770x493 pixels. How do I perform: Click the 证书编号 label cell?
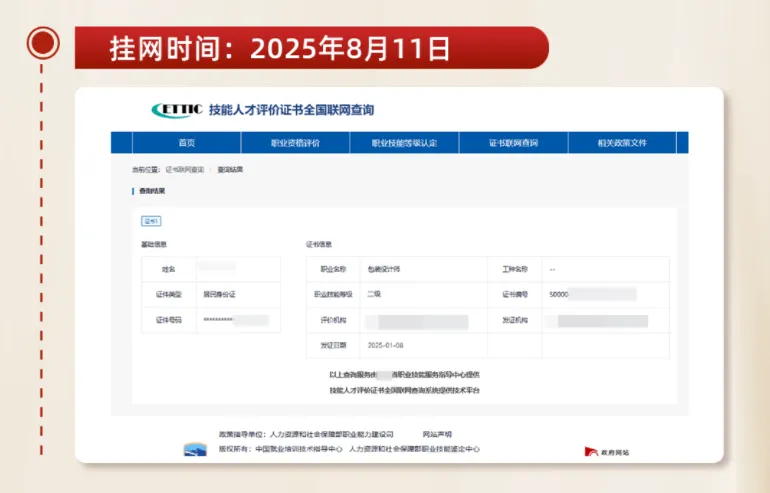point(515,295)
